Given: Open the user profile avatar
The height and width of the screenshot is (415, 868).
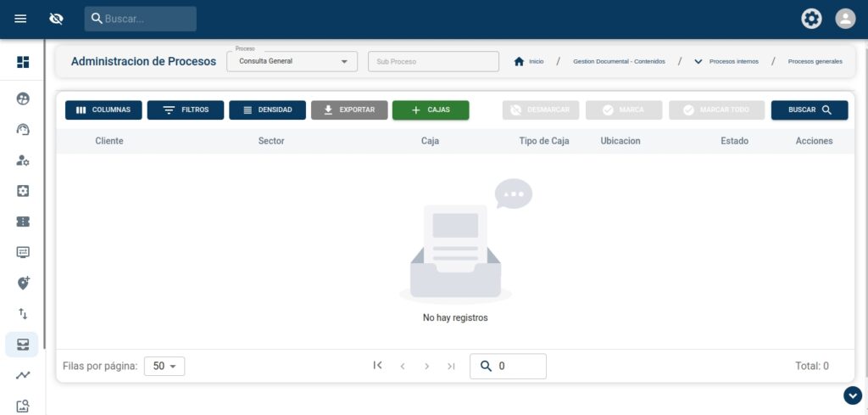Looking at the screenshot, I should tap(845, 19).
